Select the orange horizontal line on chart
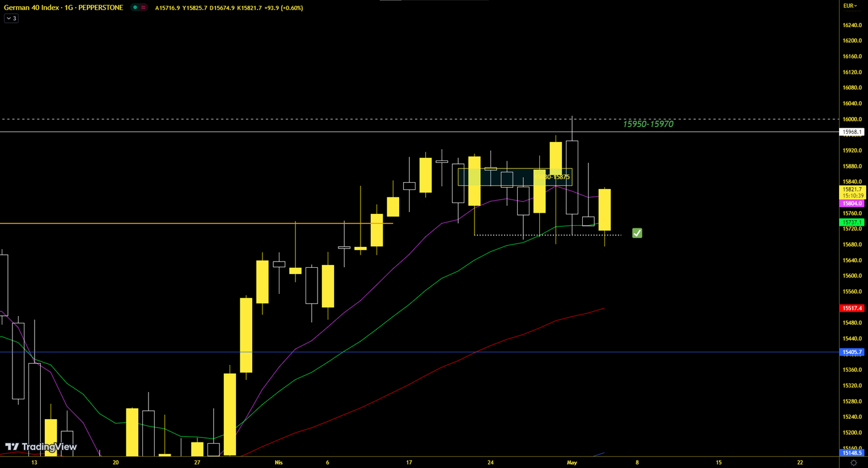Screen dimensions: 868x468 click(x=170, y=224)
